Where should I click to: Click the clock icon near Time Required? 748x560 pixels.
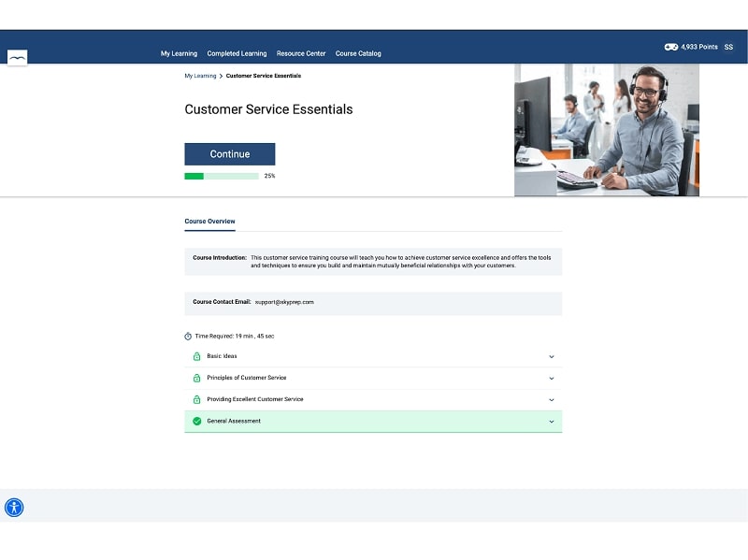(188, 336)
